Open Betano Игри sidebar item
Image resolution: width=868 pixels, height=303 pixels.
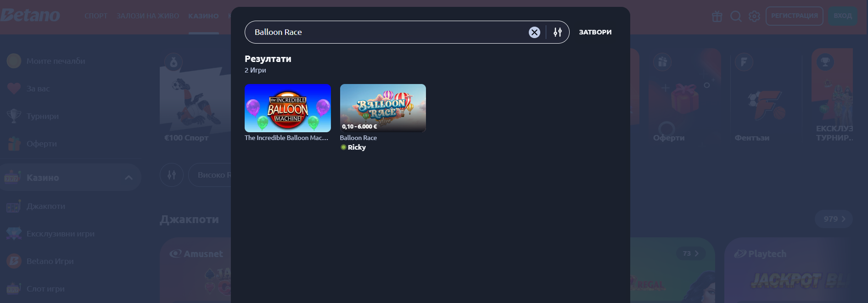click(50, 261)
